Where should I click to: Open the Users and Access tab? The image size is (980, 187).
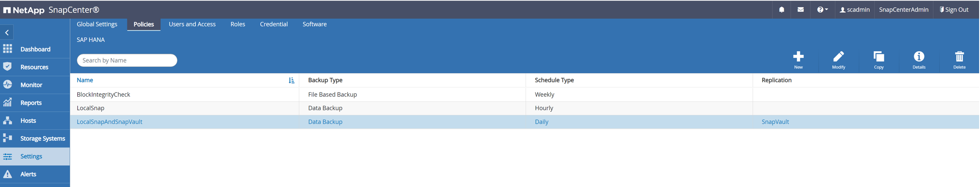point(192,24)
